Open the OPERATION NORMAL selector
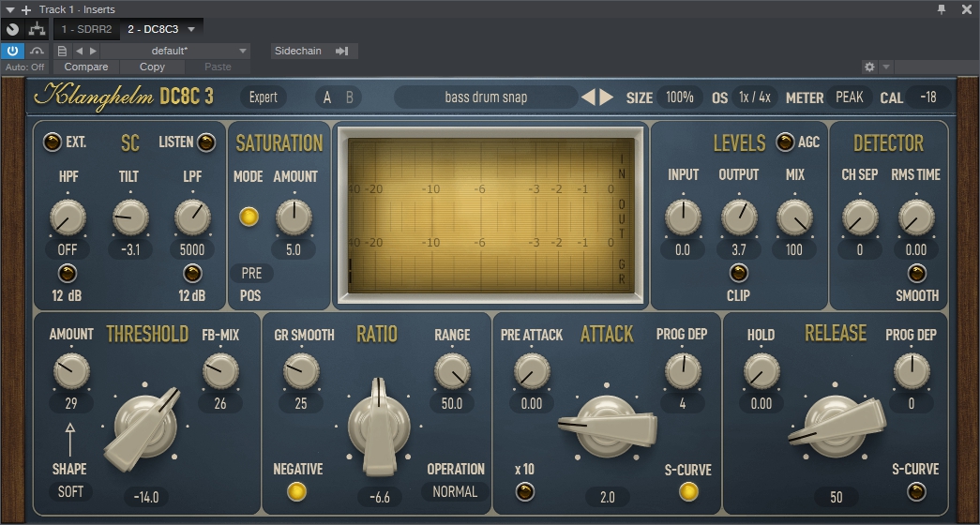 tap(455, 491)
